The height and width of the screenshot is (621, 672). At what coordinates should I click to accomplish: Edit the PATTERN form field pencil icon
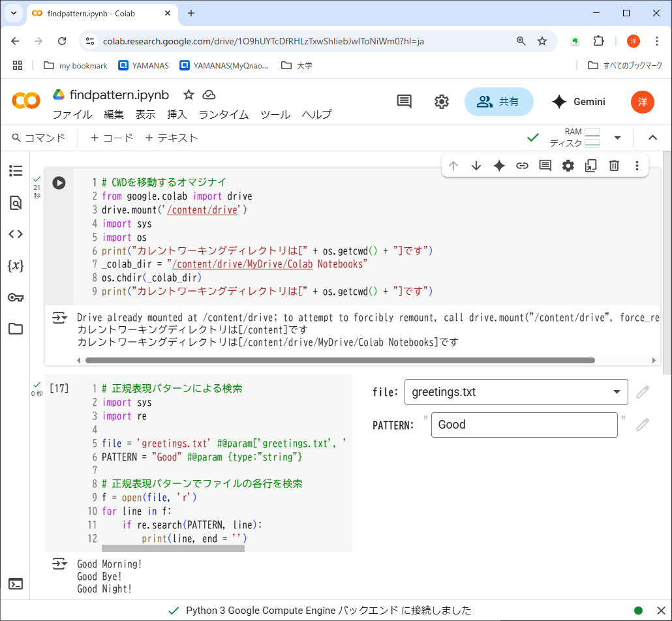(x=643, y=424)
